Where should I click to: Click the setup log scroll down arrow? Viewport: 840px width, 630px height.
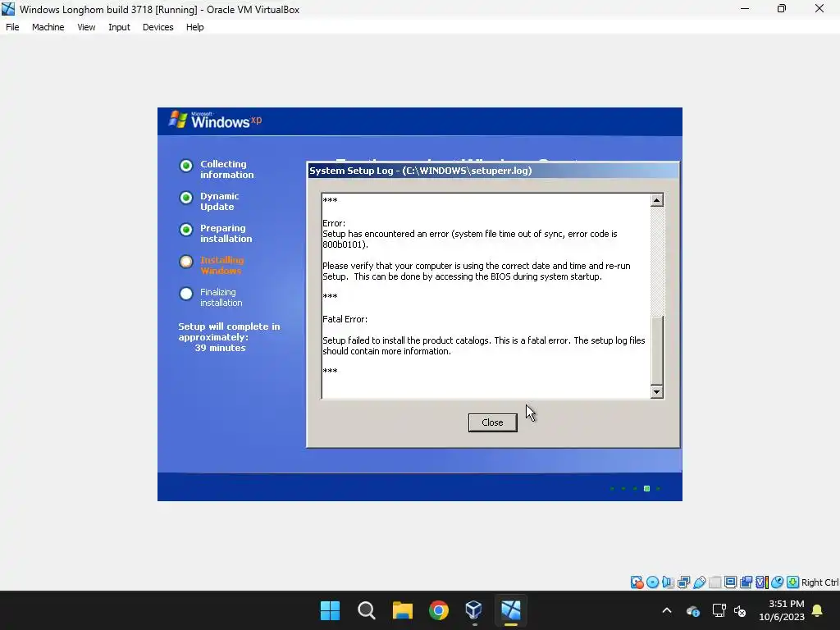click(x=657, y=391)
